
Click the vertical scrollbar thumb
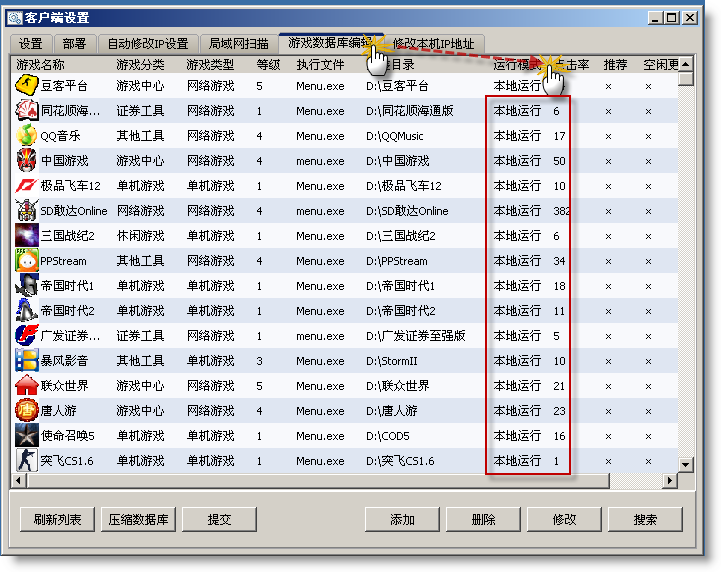(686, 78)
